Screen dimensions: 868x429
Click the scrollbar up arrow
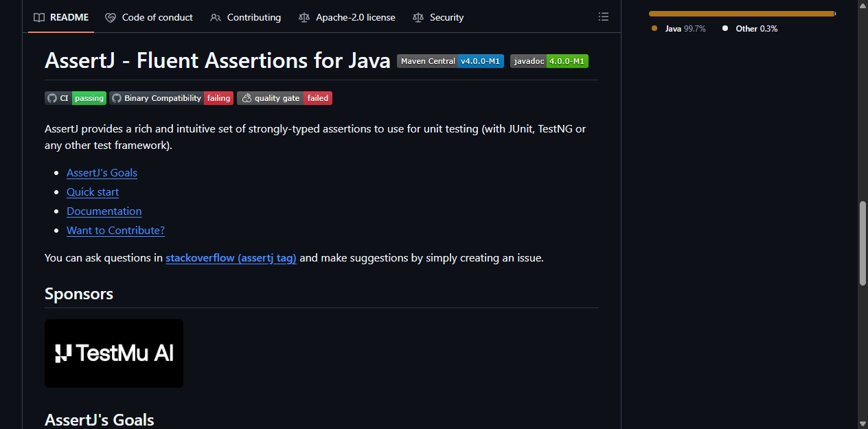pos(863,5)
